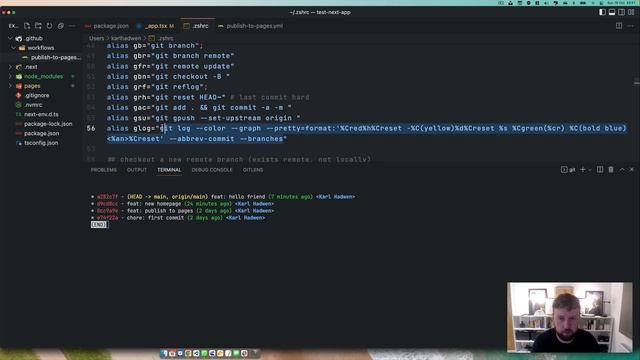Image resolution: width=640 pixels, height=360 pixels.
Task: Toggle bottom panel layout icon
Action: (612, 12)
